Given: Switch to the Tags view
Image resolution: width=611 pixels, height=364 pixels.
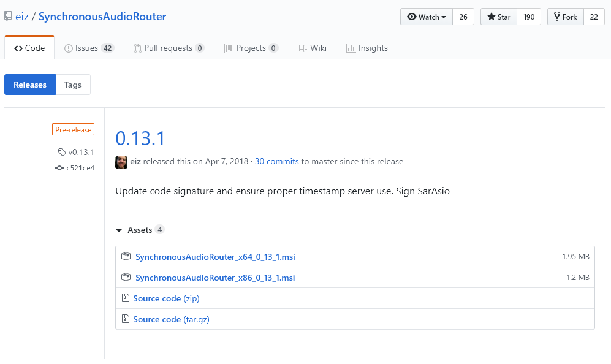Looking at the screenshot, I should 73,85.
